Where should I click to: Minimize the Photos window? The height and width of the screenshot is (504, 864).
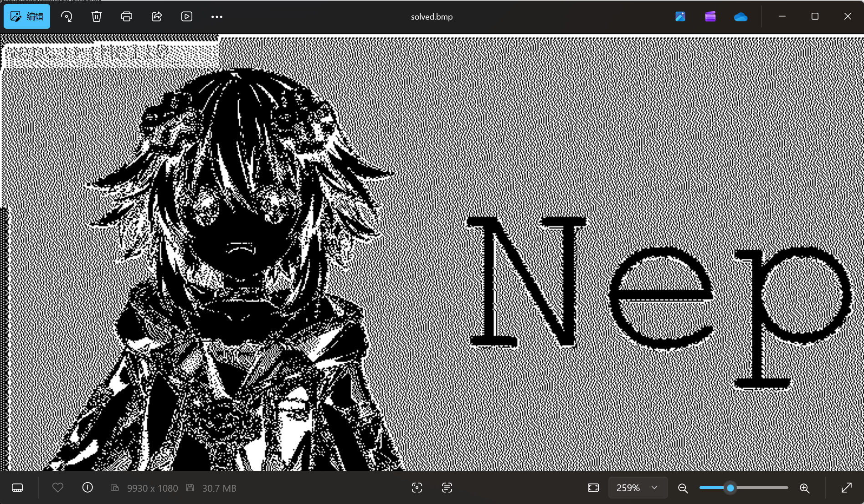pos(782,16)
